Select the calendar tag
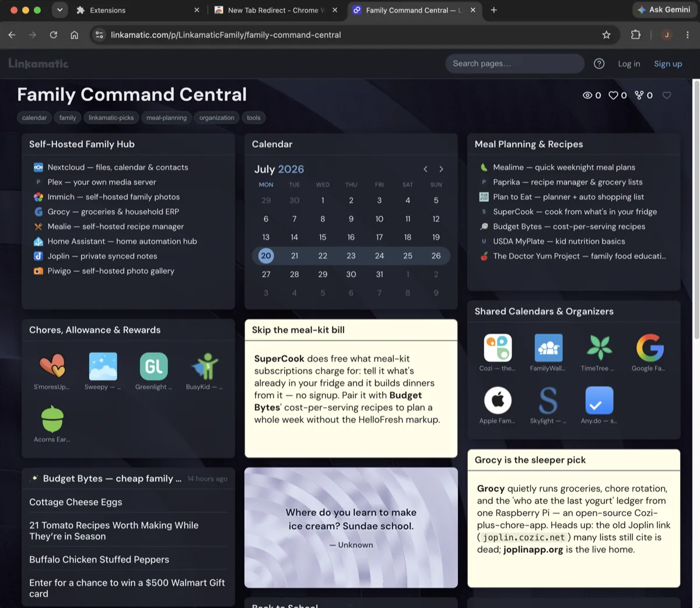 [34, 118]
